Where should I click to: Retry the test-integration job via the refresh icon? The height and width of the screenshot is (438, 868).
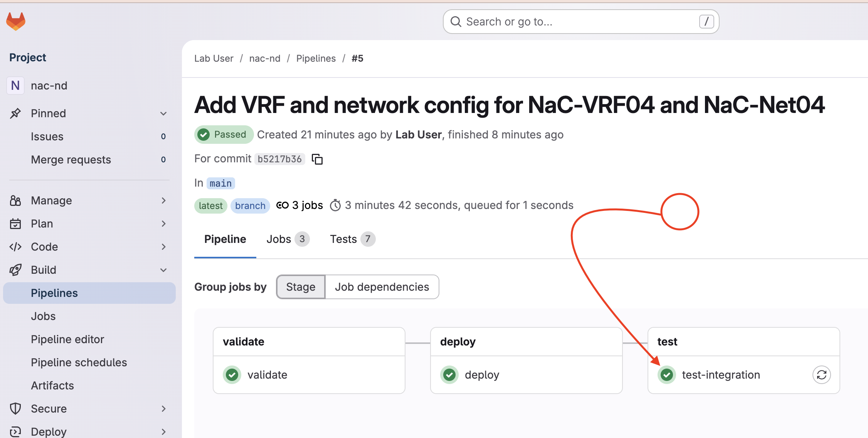(821, 375)
